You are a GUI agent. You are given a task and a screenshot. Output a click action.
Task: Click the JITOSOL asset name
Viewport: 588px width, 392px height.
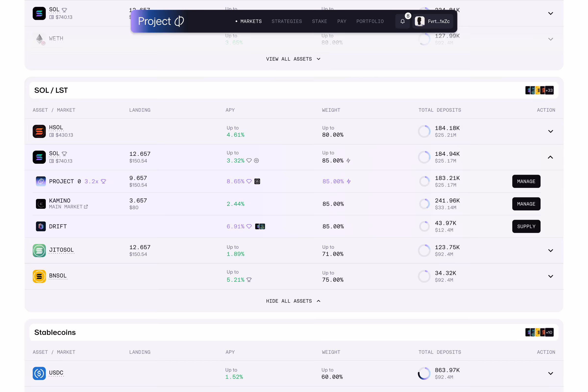tap(61, 250)
